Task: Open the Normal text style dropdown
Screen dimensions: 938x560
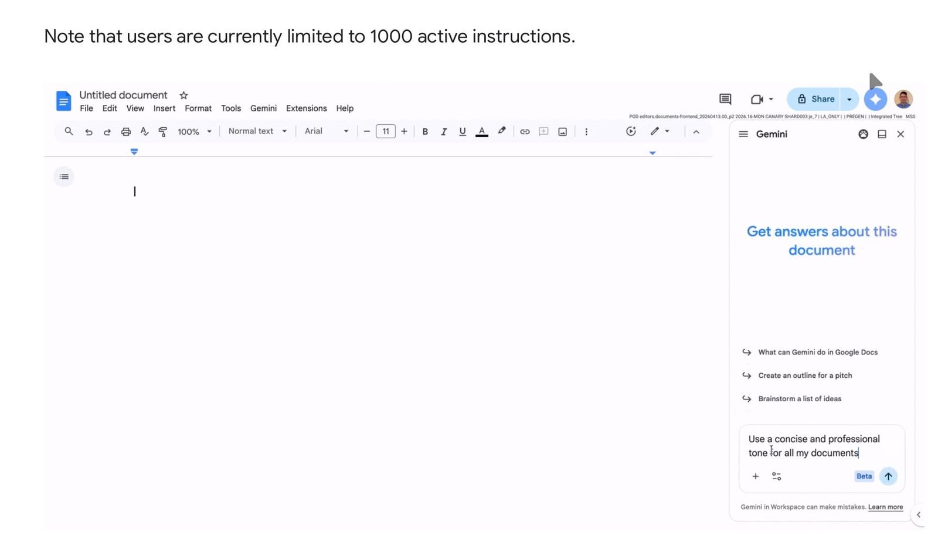Action: pyautogui.click(x=257, y=131)
